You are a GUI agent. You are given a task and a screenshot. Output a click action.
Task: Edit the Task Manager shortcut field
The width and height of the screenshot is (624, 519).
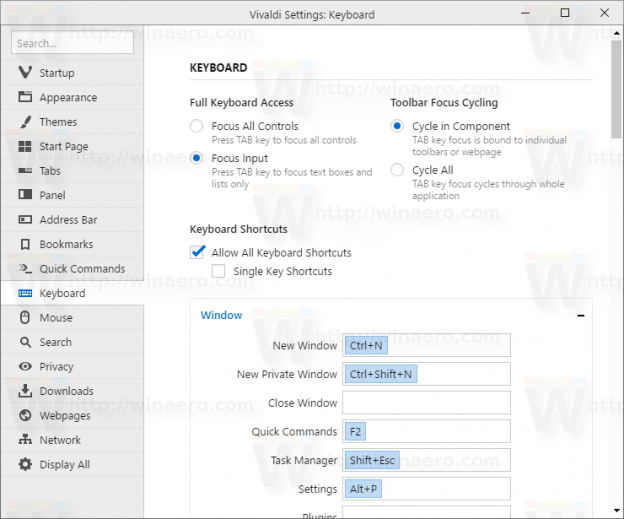coord(426,460)
